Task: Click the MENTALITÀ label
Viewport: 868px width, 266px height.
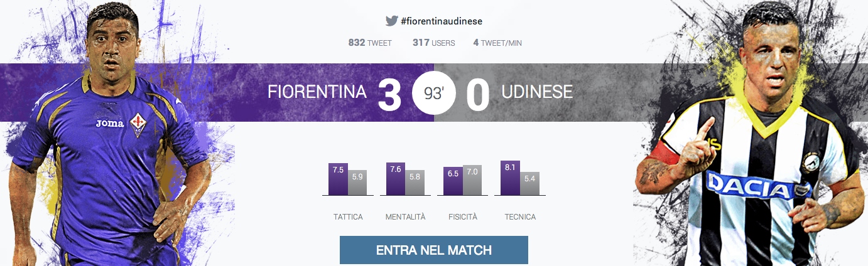Action: pos(405,217)
